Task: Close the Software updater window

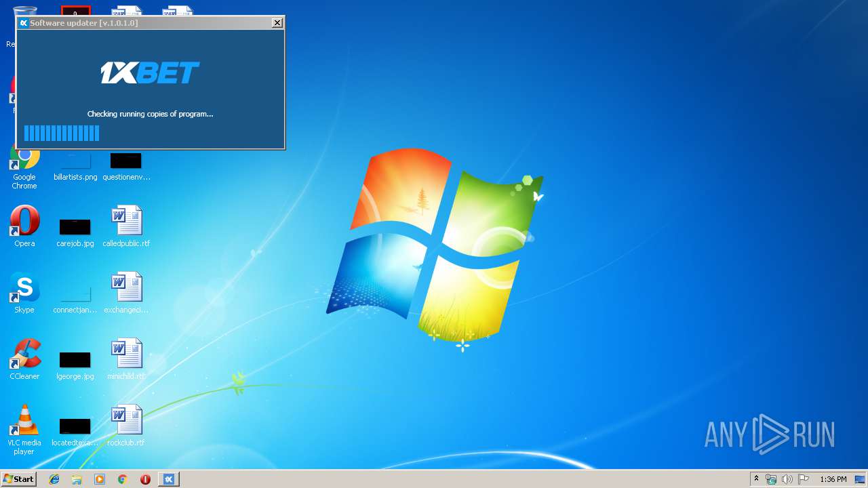Action: point(277,23)
